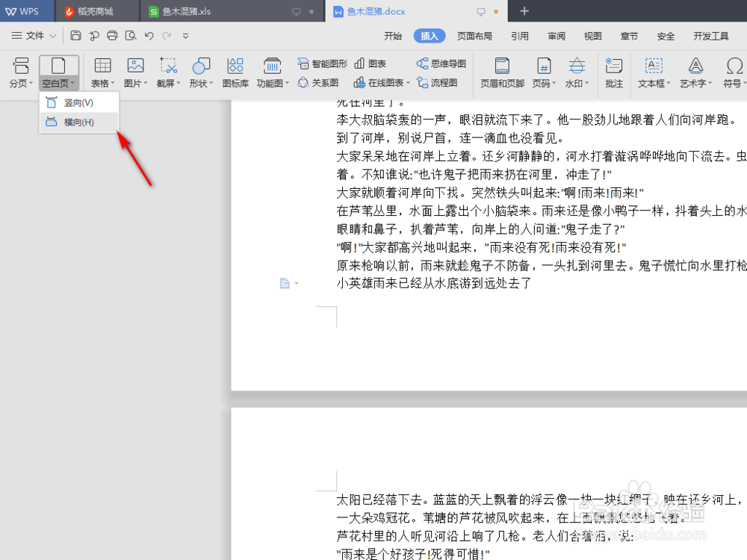Expand the 文件 dropdown arrow
The image size is (747, 560).
coord(53,36)
